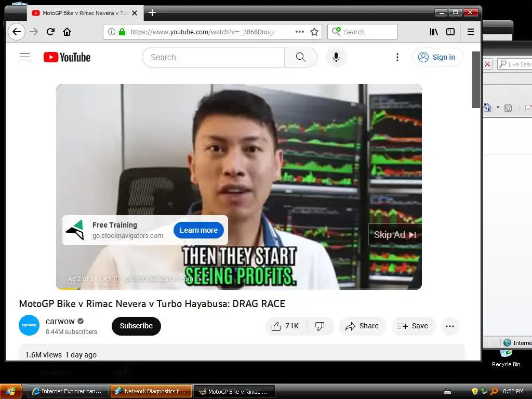
Task: Open YouTube settings three-dot menu
Action: point(397,57)
